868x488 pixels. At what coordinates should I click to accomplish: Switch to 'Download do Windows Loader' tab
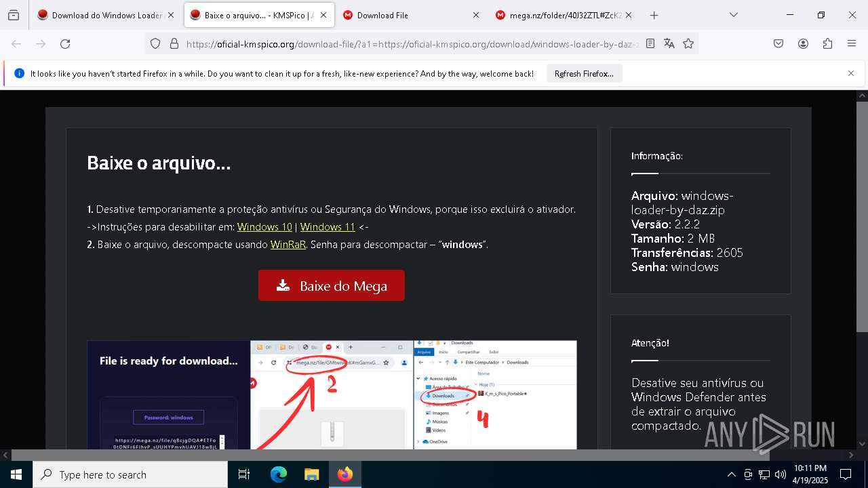click(106, 15)
